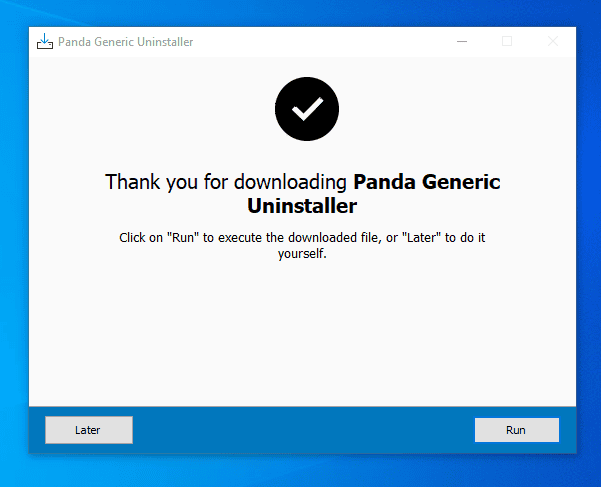The image size is (601, 487).
Task: Click empty title bar space beside the title
Action: tap(320, 42)
